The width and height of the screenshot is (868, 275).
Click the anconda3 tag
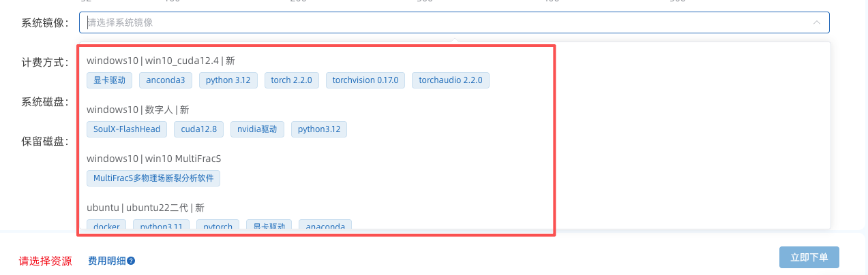pos(166,80)
